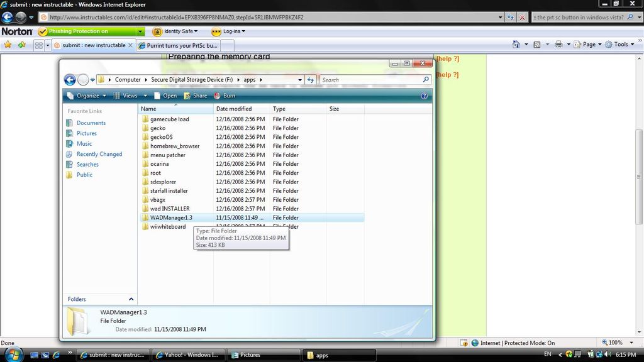Viewport: 644px width, 362px height.
Task: Click the Internet Explorer back button
Action: tap(8, 17)
